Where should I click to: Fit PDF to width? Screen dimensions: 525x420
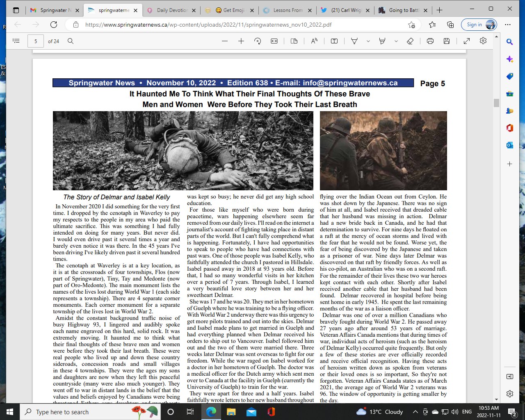pyautogui.click(x=274, y=41)
